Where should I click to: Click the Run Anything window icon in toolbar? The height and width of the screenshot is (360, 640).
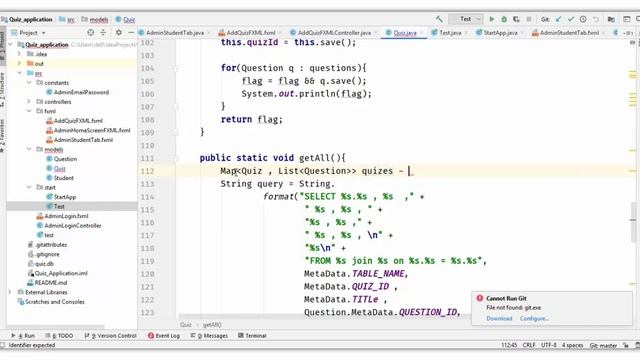click(x=627, y=19)
